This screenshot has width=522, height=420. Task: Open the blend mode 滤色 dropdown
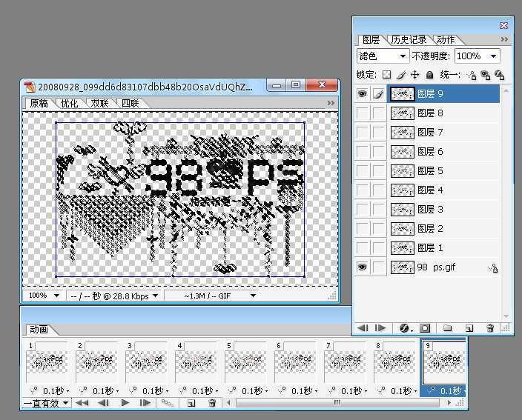click(x=383, y=56)
